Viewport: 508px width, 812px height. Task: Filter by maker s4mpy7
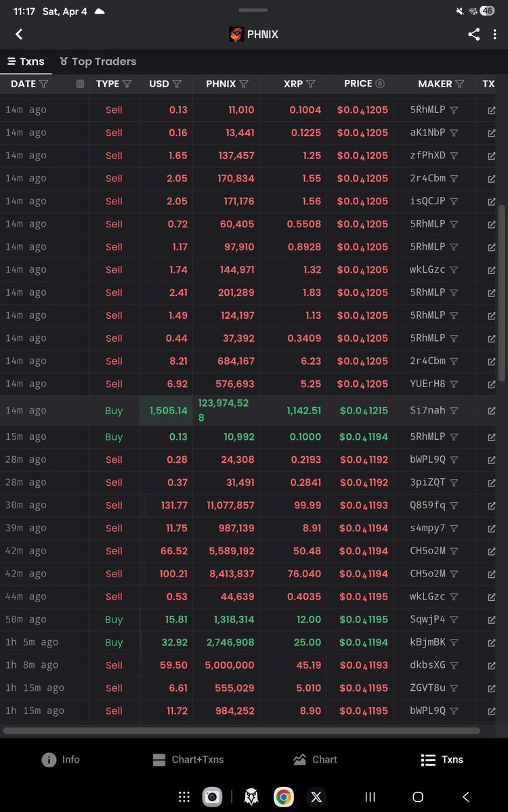coord(454,528)
